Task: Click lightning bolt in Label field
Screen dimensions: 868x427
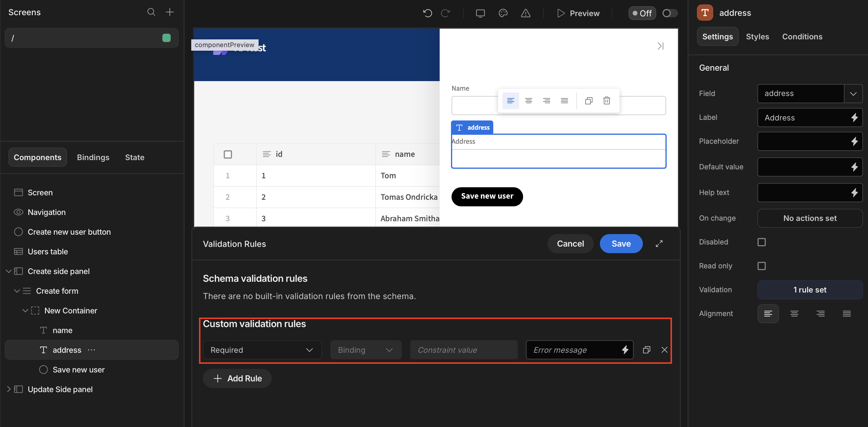Action: (854, 117)
